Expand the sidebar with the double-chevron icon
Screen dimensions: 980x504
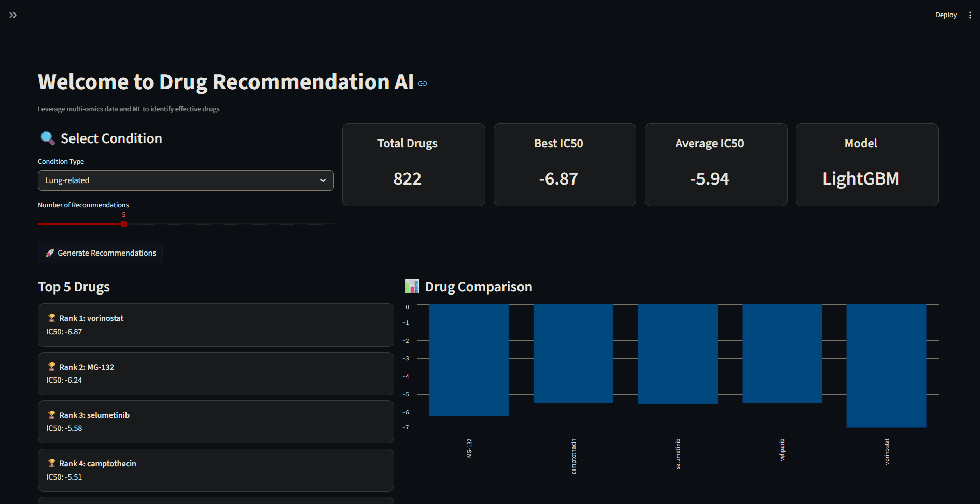click(x=13, y=15)
